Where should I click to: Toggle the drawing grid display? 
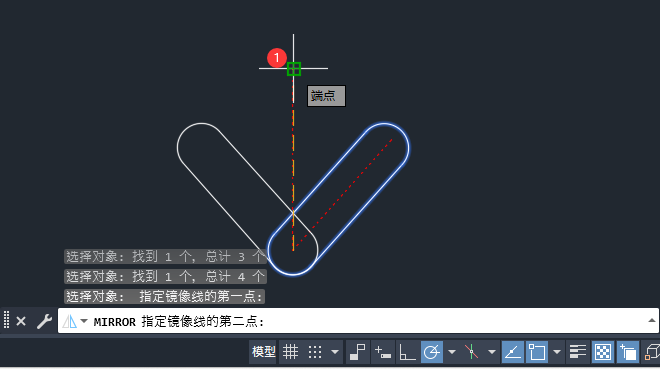click(x=290, y=352)
